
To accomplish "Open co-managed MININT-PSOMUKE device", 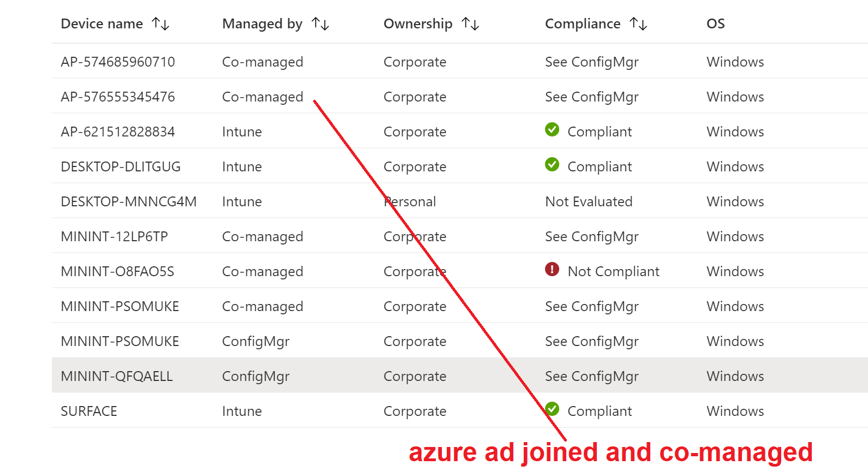I will [x=120, y=306].
